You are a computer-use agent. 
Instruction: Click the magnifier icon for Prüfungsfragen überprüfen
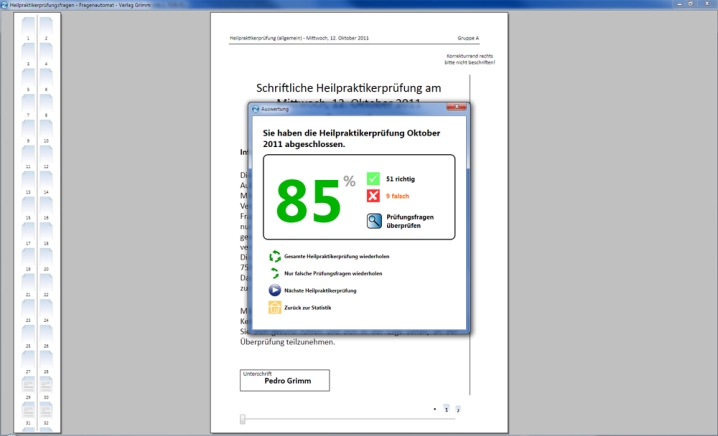(x=373, y=221)
